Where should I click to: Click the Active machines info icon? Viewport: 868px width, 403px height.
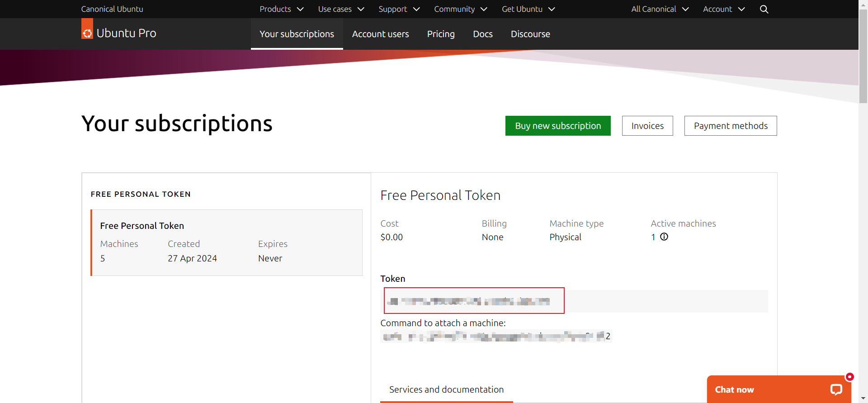(x=664, y=237)
